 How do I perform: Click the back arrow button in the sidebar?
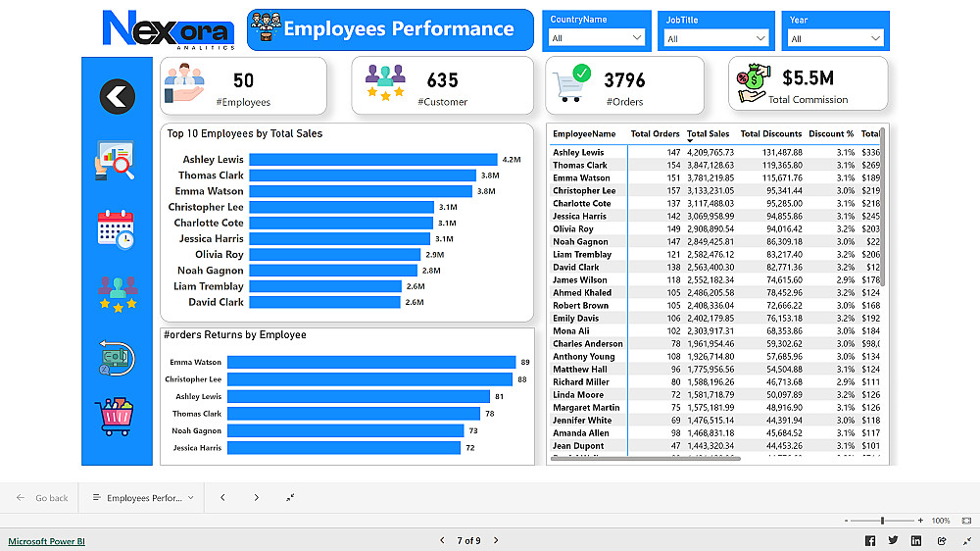click(117, 97)
